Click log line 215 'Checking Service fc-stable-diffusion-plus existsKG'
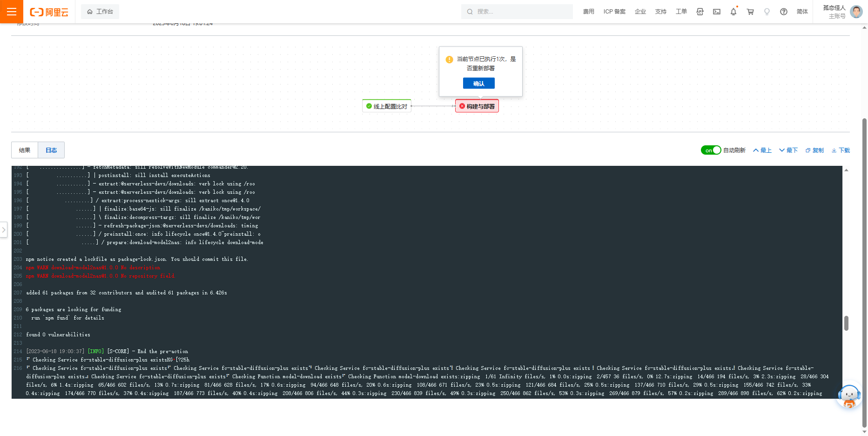 coord(108,360)
